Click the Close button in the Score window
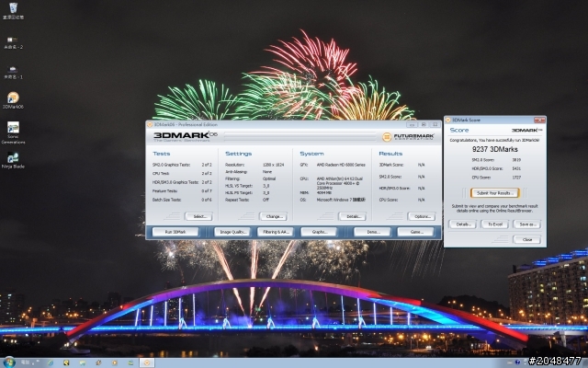 526,239
